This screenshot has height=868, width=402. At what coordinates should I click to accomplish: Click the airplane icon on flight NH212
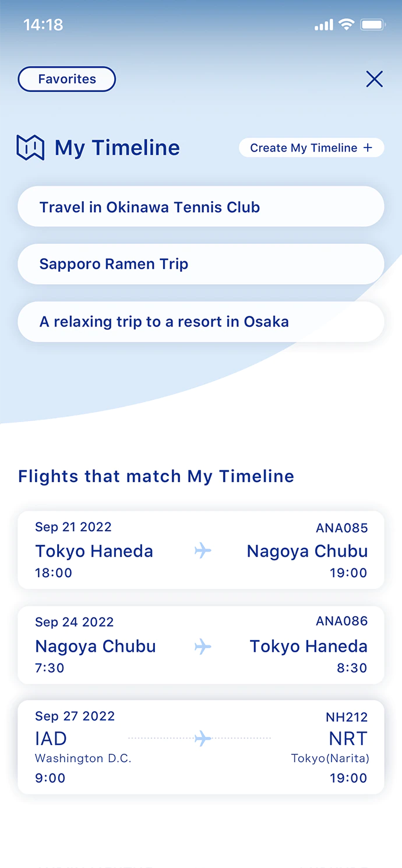[202, 739]
